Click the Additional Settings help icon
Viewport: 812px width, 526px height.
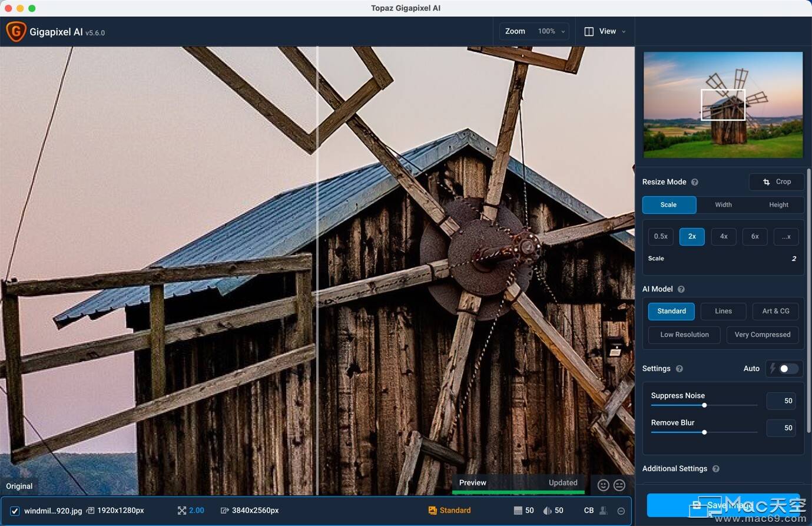(716, 469)
